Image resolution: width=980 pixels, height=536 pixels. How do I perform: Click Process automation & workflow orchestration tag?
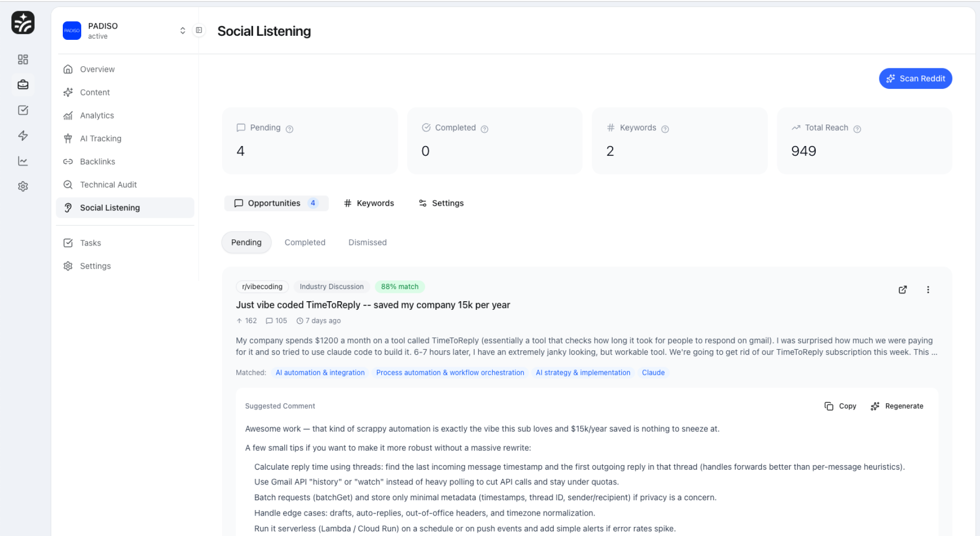(x=450, y=373)
